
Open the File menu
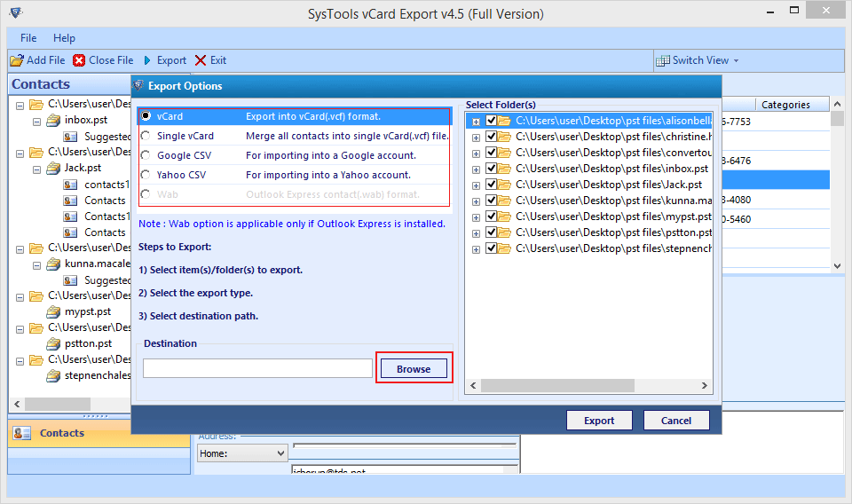pos(28,38)
